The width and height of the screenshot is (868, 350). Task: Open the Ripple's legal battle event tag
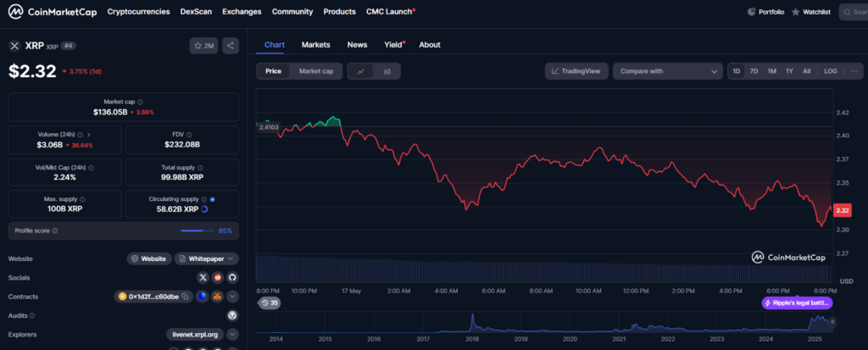pos(797,303)
